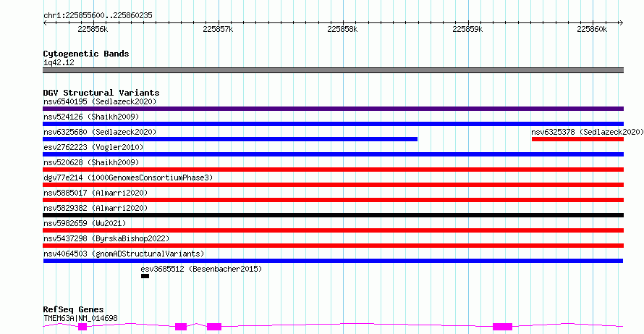Click the chr1:225855600..225860235 coordinate label

point(98,16)
